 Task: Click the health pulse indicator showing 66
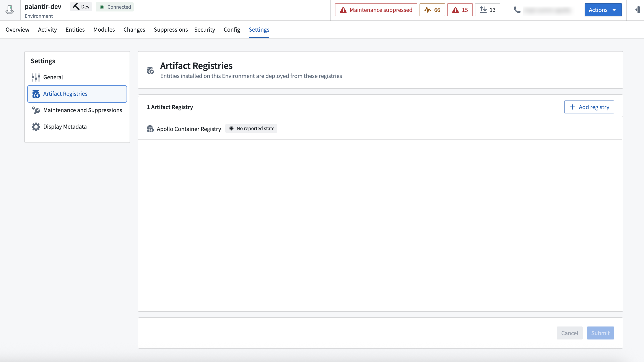[x=432, y=10]
